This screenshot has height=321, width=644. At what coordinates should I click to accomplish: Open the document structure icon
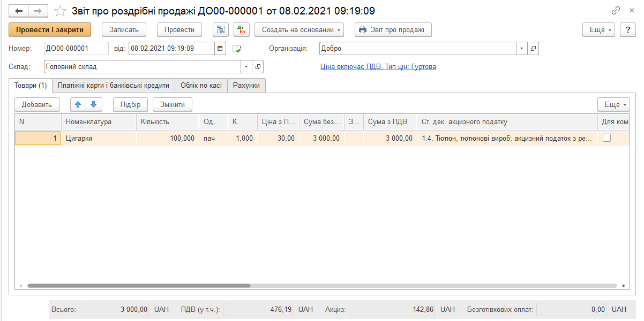point(221,30)
